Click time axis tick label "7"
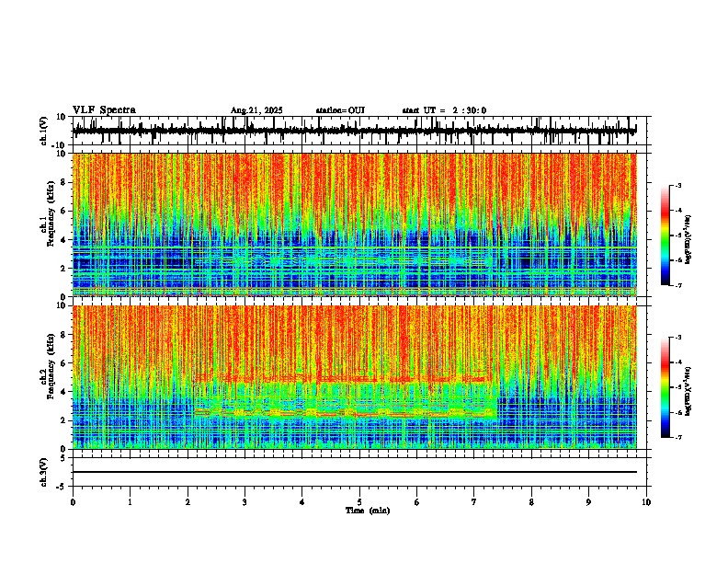The height and width of the screenshot is (563, 728). pos(474,502)
